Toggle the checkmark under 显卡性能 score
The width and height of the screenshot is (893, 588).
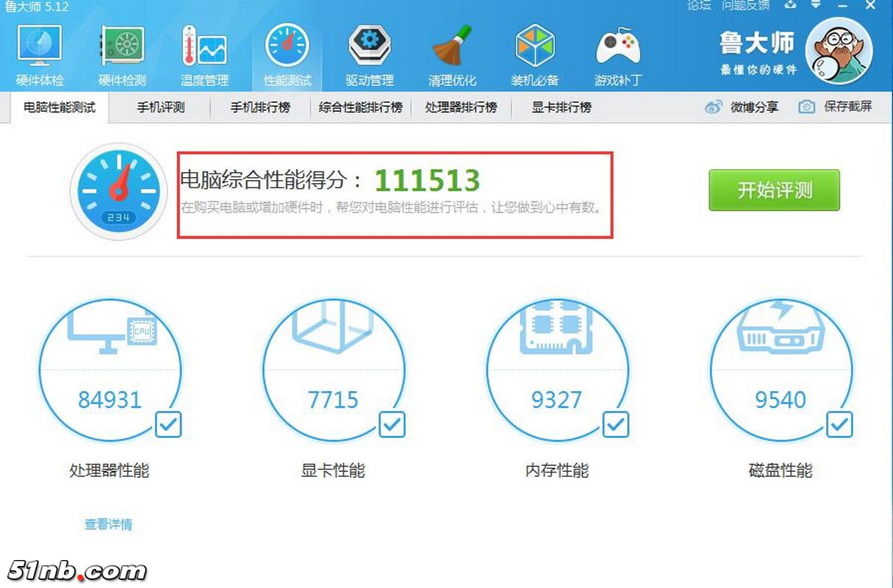(x=392, y=424)
